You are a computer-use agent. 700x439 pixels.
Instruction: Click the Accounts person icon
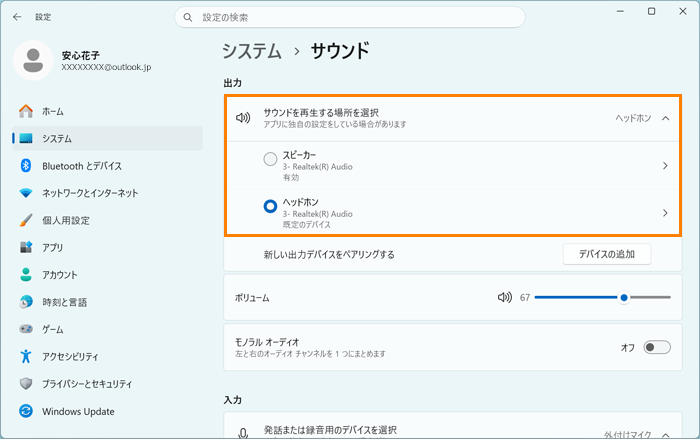26,275
